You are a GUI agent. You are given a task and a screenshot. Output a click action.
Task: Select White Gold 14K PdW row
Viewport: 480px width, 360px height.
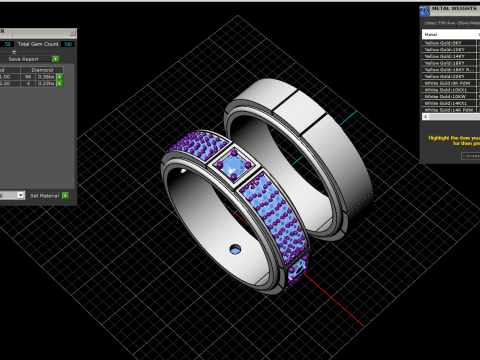(x=449, y=110)
